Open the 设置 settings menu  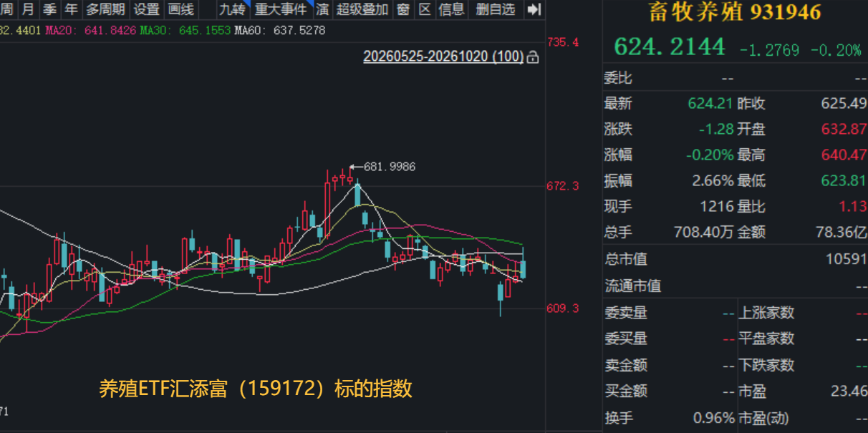pyautogui.click(x=147, y=9)
